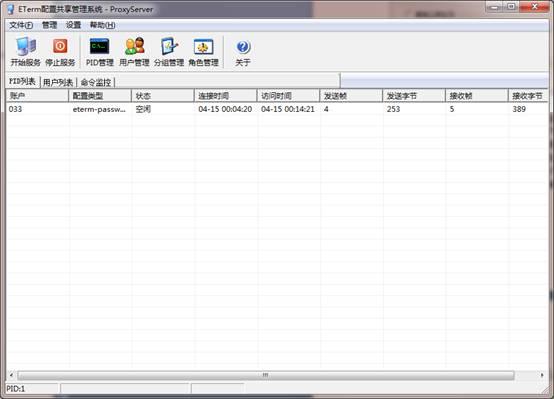Click the horizontal scrollbar thumb
The image size is (554, 399).
tap(266, 375)
